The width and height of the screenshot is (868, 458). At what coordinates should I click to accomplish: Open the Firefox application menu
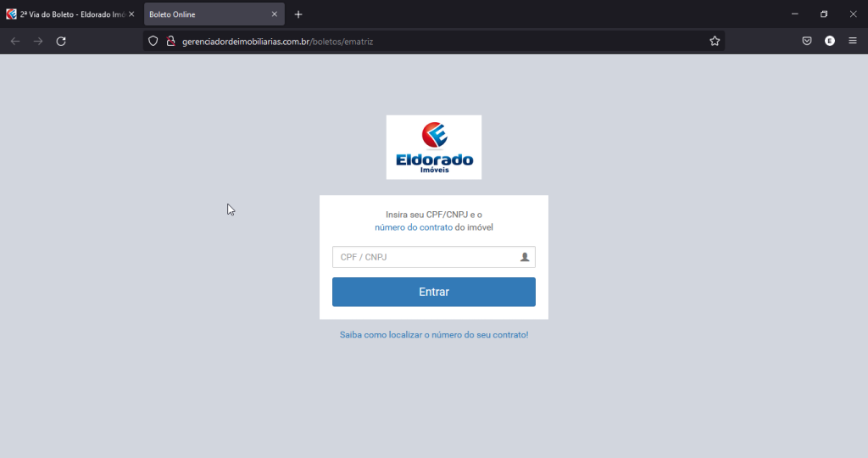click(853, 41)
